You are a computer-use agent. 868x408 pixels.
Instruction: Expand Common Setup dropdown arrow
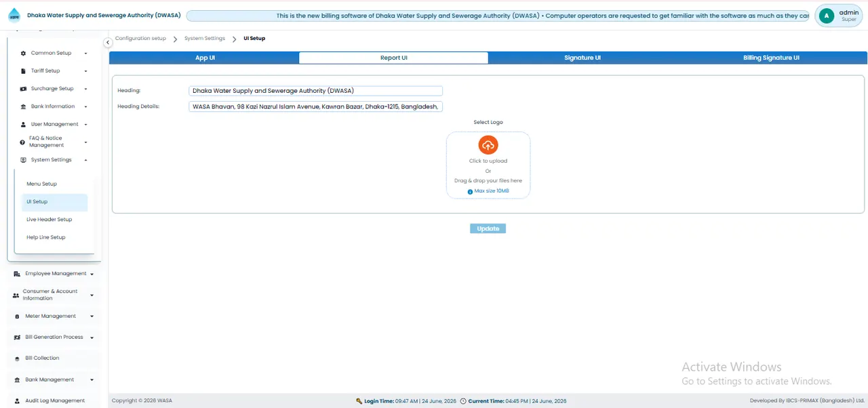(85, 54)
